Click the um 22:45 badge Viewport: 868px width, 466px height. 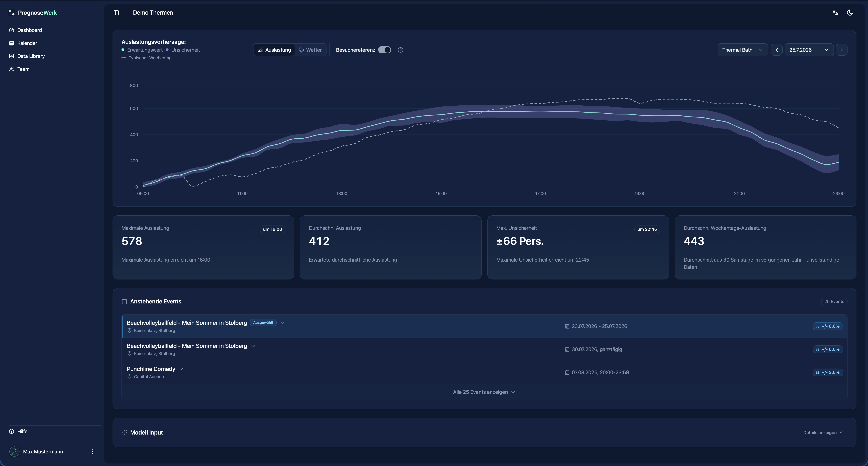pyautogui.click(x=647, y=229)
